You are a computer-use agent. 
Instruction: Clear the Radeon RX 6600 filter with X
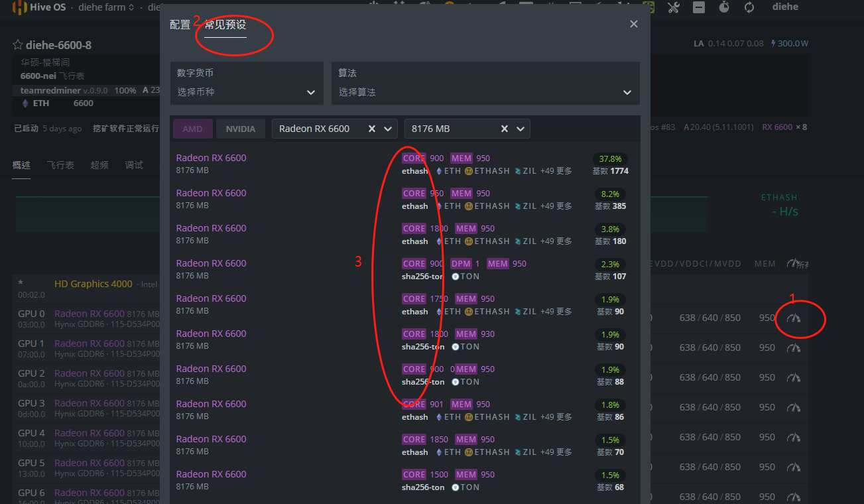coord(372,129)
